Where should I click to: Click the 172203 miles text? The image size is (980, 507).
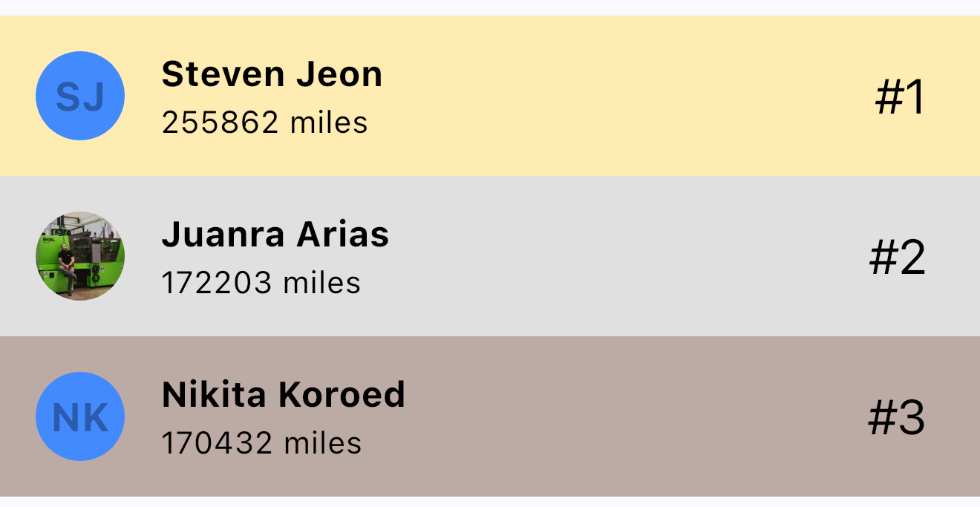coord(261,283)
